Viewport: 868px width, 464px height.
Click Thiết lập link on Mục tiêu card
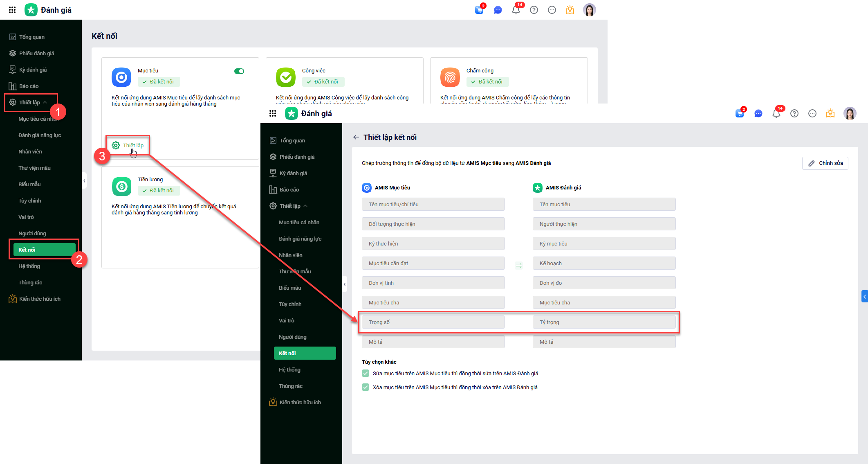[128, 145]
